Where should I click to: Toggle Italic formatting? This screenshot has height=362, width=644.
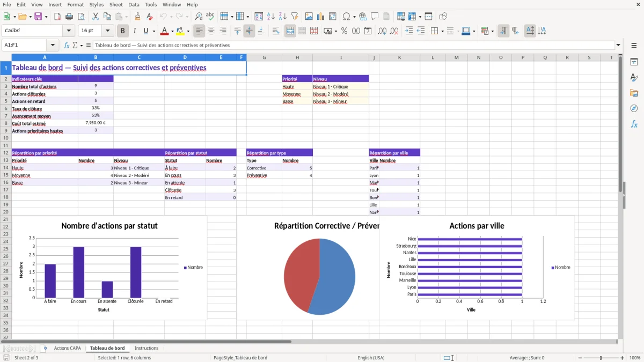pyautogui.click(x=134, y=31)
